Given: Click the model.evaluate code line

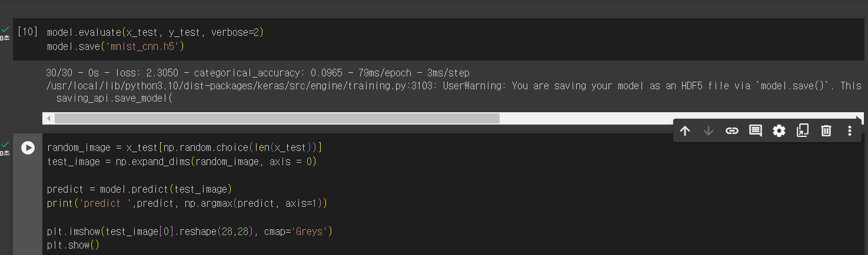Looking at the screenshot, I should [x=155, y=32].
